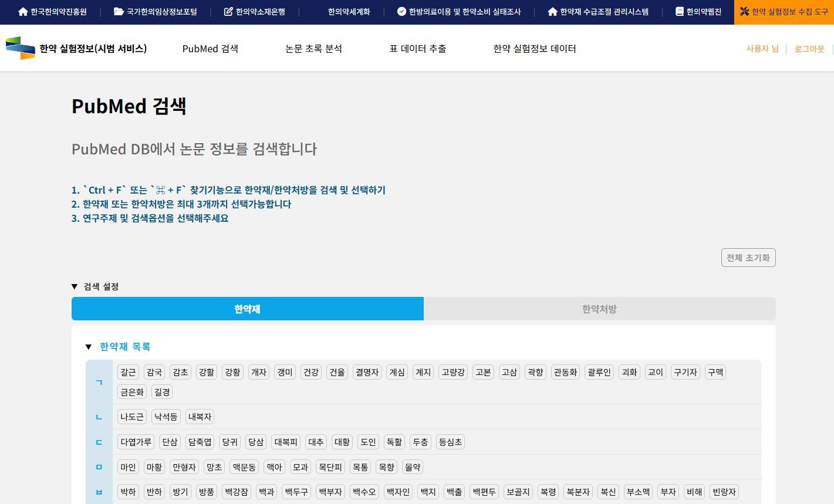834x504 pixels.
Task: Switch to the 한약처방 tab
Action: point(599,309)
